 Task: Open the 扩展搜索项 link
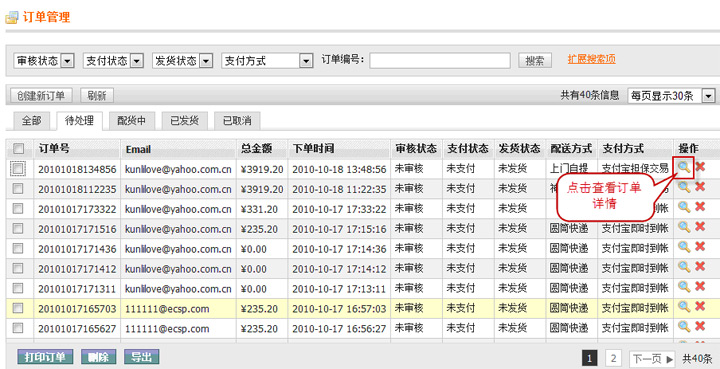coord(592,59)
